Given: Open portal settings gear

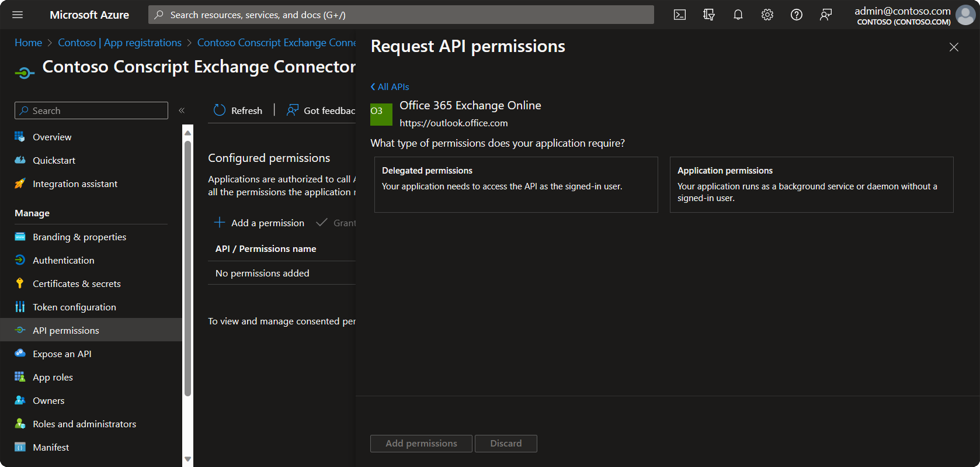Looking at the screenshot, I should 767,15.
